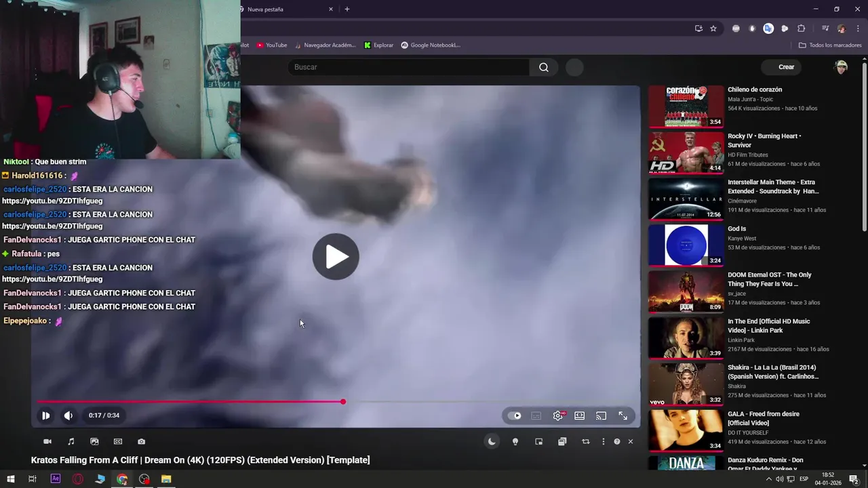Open the YouTube bookmark
Image resolution: width=868 pixels, height=488 pixels.
pos(272,45)
